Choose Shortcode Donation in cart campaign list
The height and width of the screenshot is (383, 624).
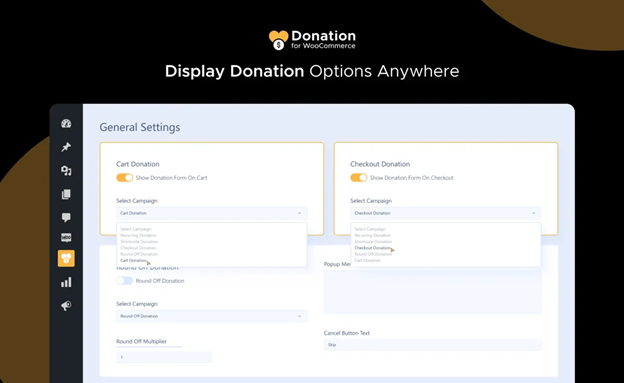pos(139,242)
